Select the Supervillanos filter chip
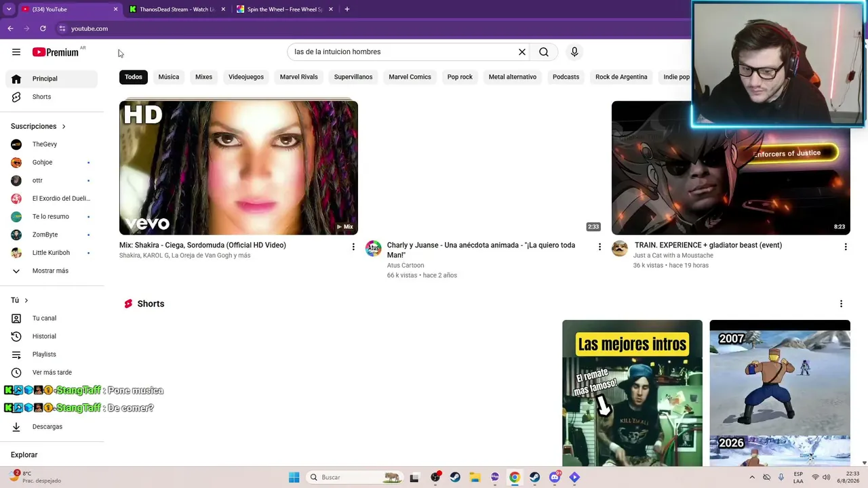This screenshot has height=488, width=868. [x=353, y=77]
